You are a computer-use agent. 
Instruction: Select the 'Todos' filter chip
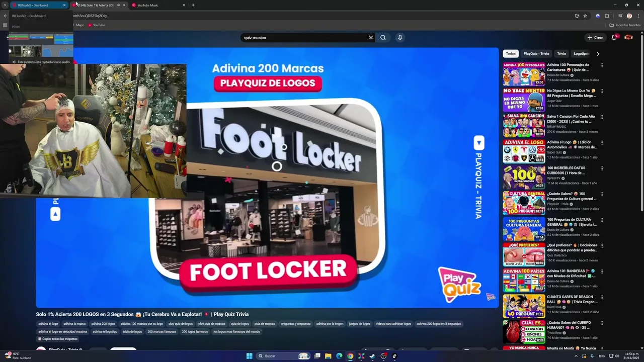[511, 54]
